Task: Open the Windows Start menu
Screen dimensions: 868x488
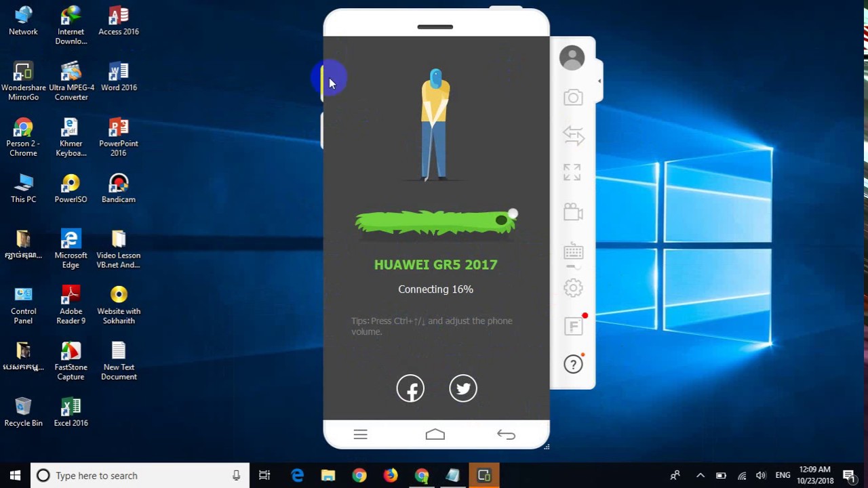Action: click(16, 475)
